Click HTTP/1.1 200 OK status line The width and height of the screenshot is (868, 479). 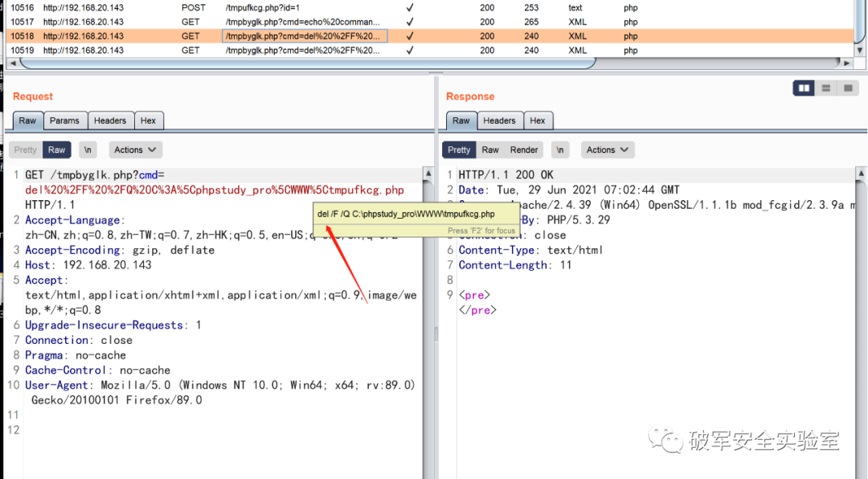pos(506,175)
